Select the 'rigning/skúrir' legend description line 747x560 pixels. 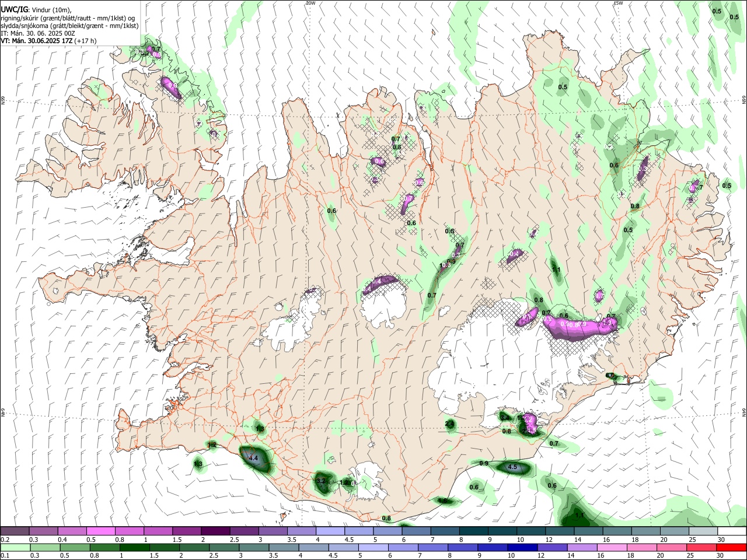point(68,18)
